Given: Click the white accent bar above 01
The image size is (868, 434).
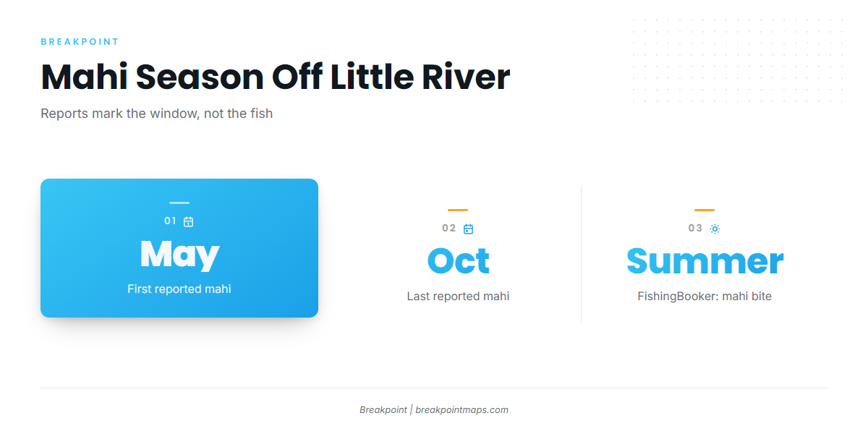Looking at the screenshot, I should 179,203.
